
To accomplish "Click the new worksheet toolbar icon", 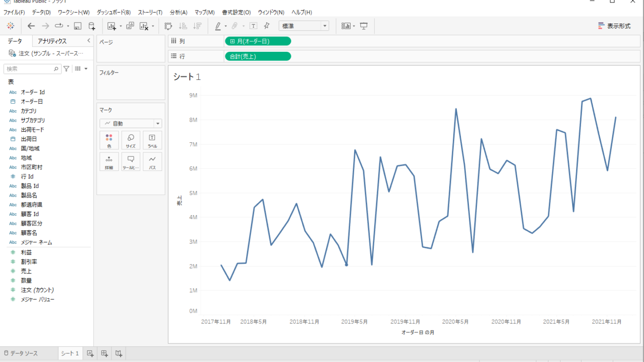I will tap(112, 26).
